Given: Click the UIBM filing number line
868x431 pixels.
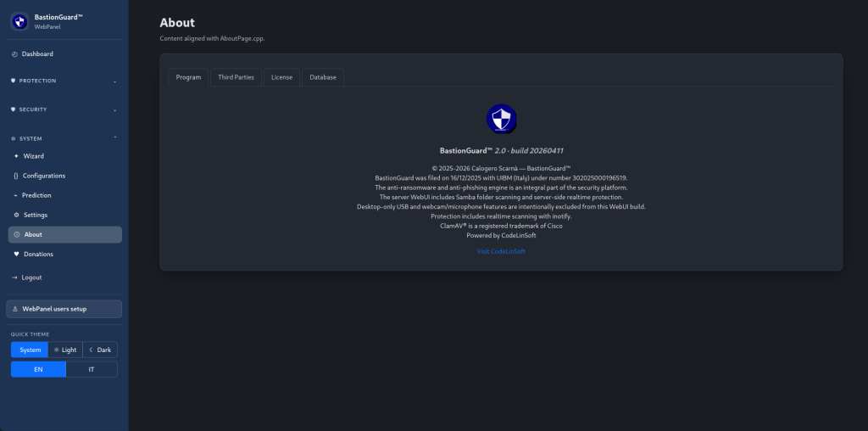Looking at the screenshot, I should pos(501,178).
